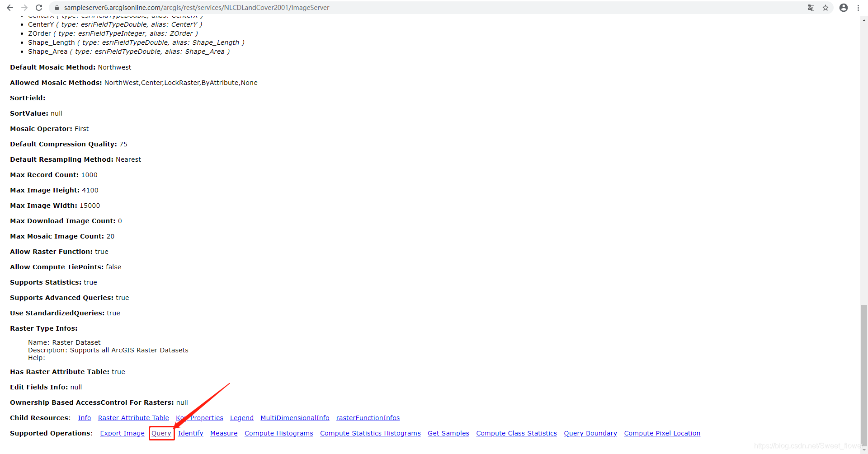Open the profile account icon
The width and height of the screenshot is (868, 454).
(844, 8)
